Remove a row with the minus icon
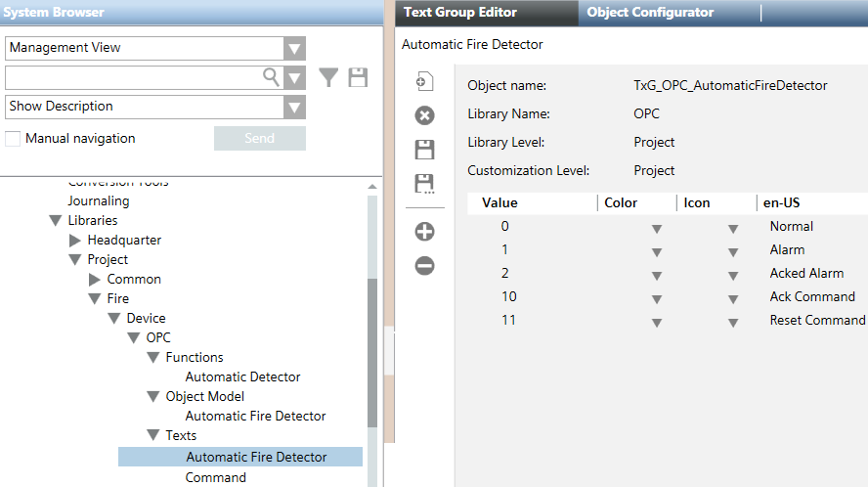The height and width of the screenshot is (487, 868). click(425, 265)
